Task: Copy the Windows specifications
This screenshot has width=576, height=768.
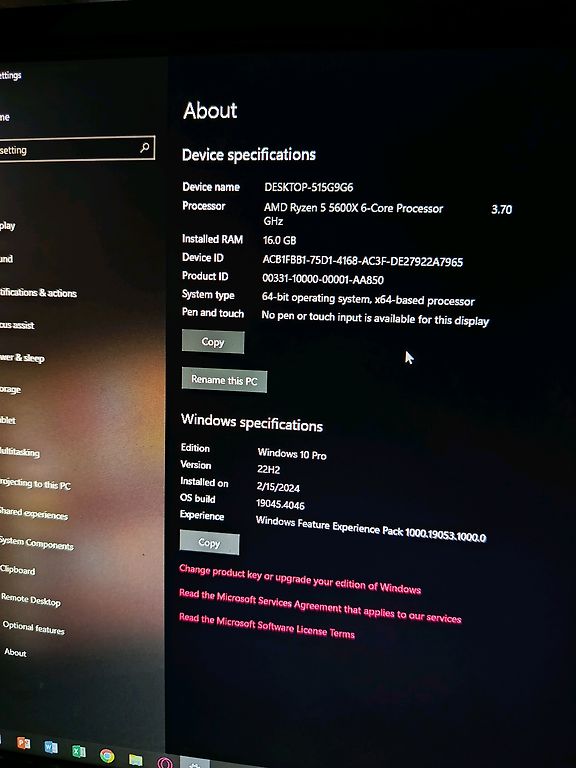Action: pyautogui.click(x=210, y=543)
